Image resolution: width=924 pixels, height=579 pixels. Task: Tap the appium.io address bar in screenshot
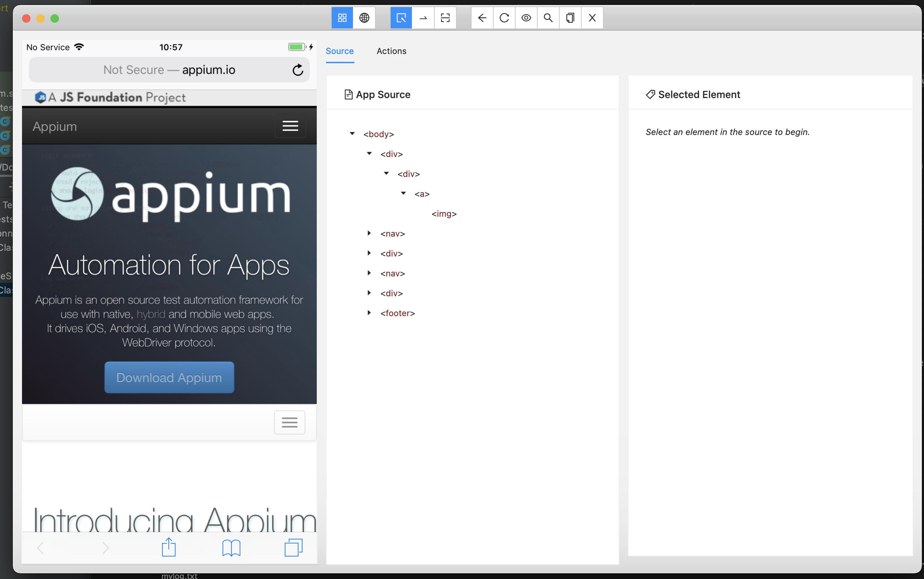[170, 69]
